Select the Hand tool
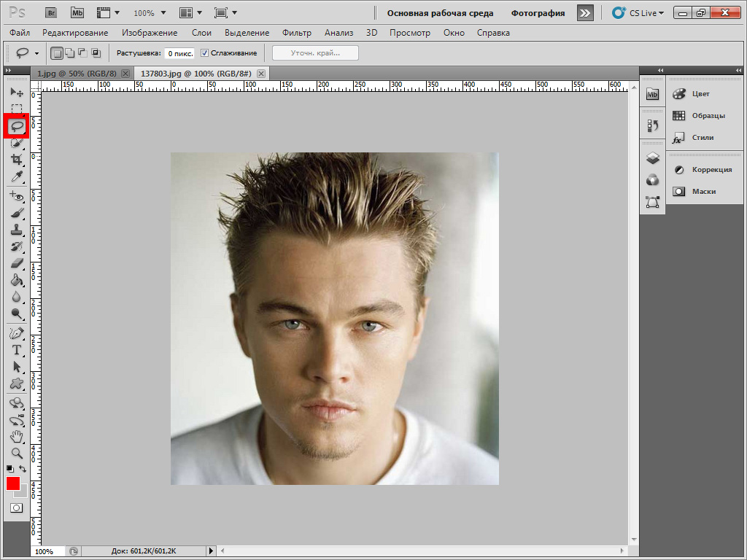Image resolution: width=747 pixels, height=560 pixels. tap(17, 437)
